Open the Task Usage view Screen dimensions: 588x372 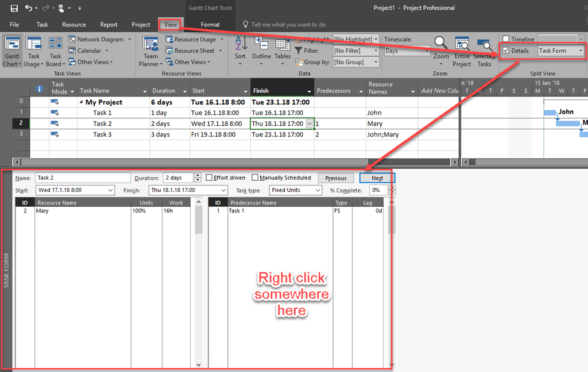(x=34, y=46)
